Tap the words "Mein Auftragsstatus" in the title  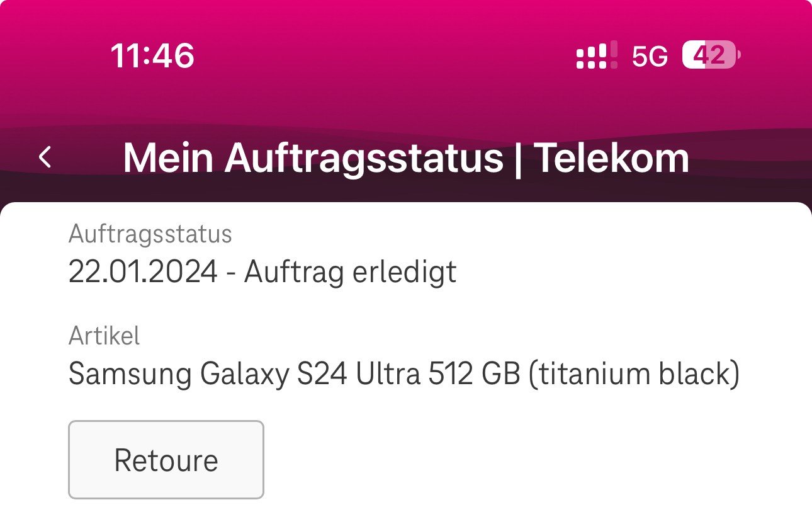(x=313, y=157)
